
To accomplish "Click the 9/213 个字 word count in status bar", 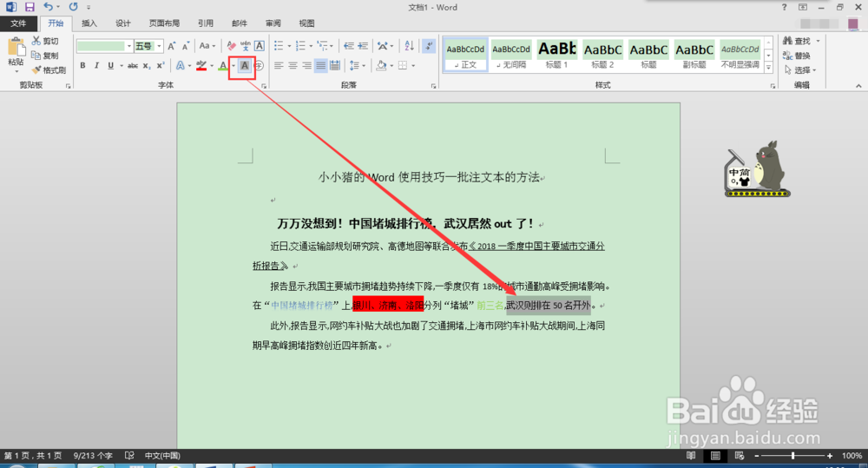I will (93, 456).
